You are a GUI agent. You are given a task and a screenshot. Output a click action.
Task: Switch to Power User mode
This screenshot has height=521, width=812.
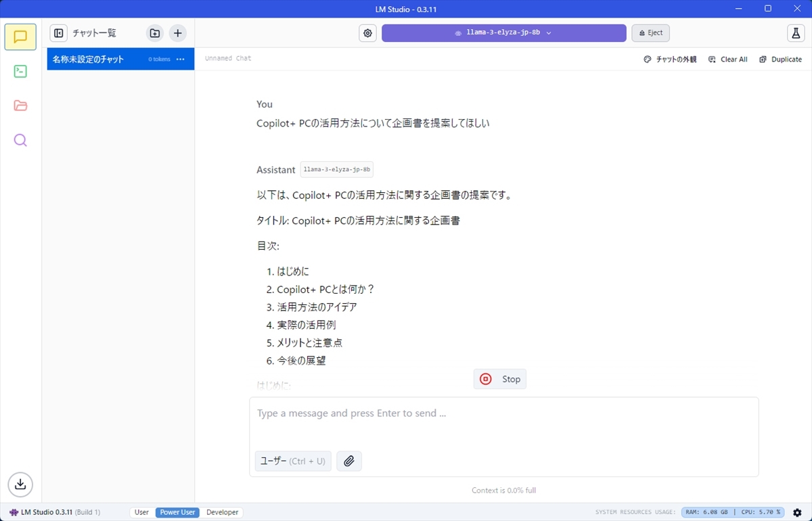(x=178, y=512)
